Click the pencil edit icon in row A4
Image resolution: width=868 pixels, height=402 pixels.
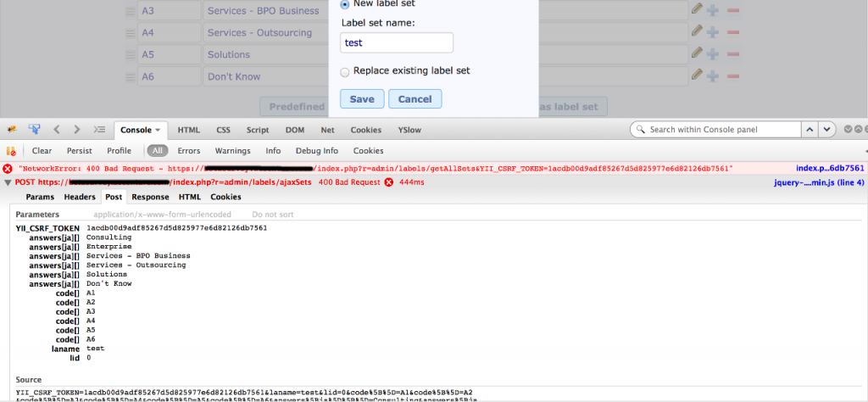coord(697,31)
